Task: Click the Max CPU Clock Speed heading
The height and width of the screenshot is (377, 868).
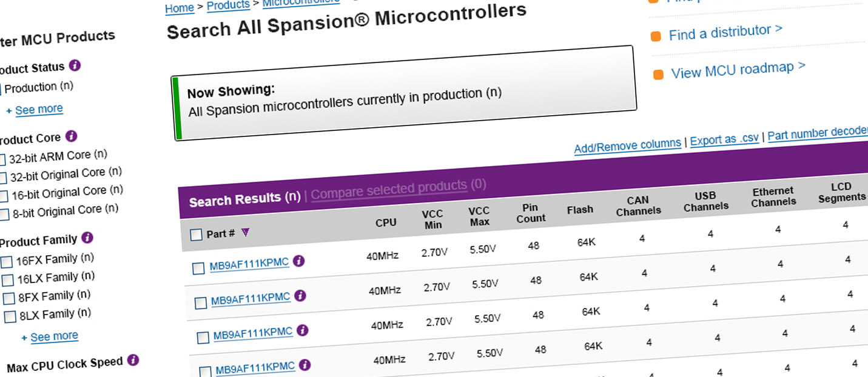Action: [65, 364]
